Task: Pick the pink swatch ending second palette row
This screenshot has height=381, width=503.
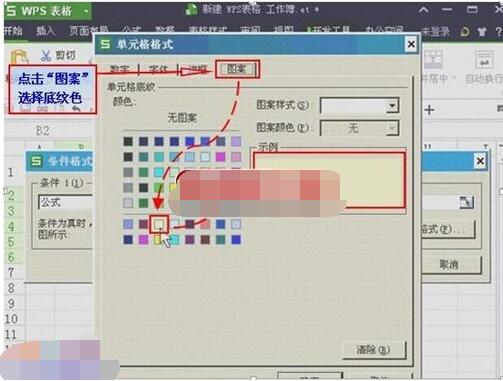Action: (236, 157)
